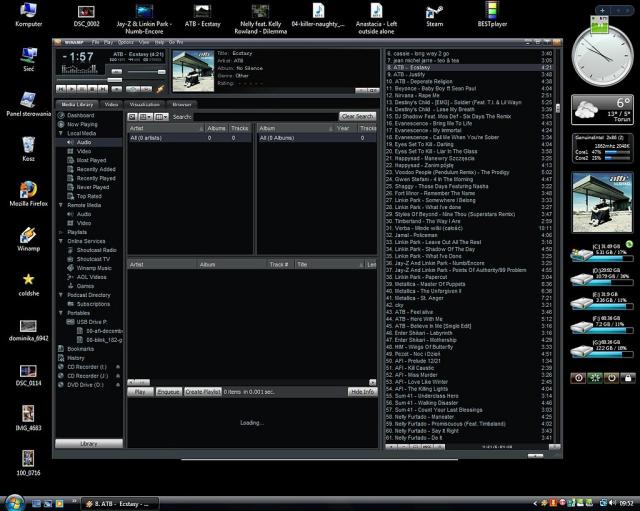Skip to the next track in Winamp
Viewport: 640px width, 511px height.
tap(103, 89)
